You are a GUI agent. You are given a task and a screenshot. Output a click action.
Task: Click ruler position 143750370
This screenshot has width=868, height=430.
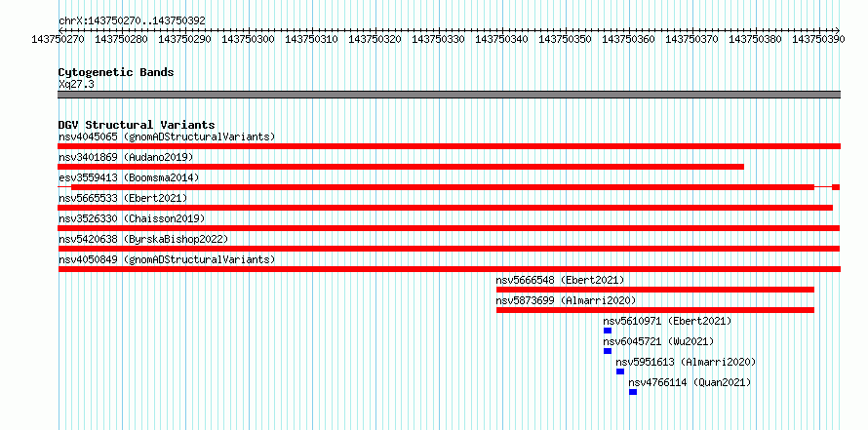pos(692,39)
